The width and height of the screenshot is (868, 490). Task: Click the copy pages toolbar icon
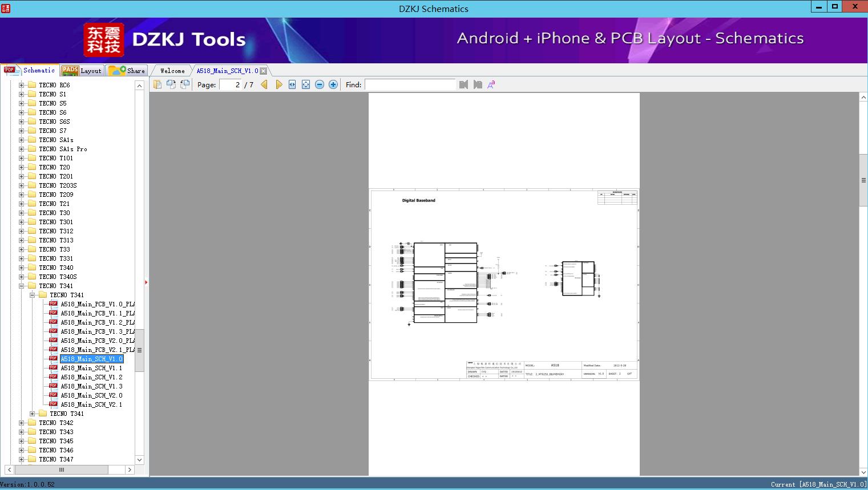[158, 84]
